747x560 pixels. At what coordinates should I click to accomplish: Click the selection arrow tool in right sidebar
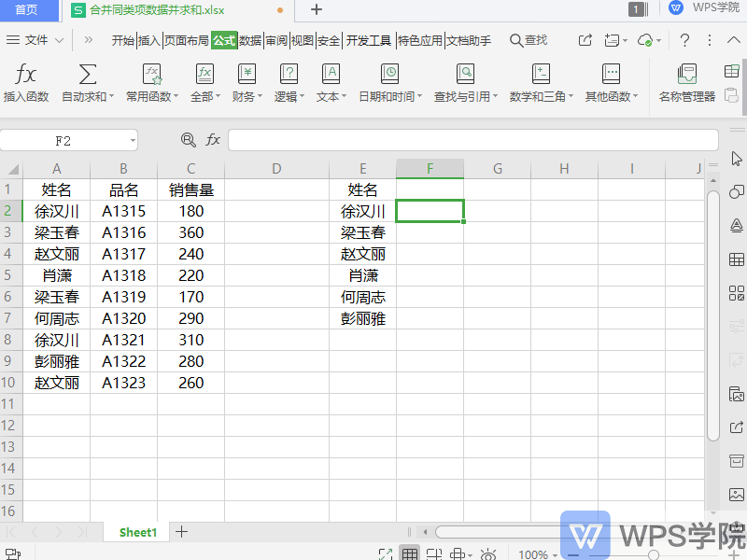coord(737,159)
